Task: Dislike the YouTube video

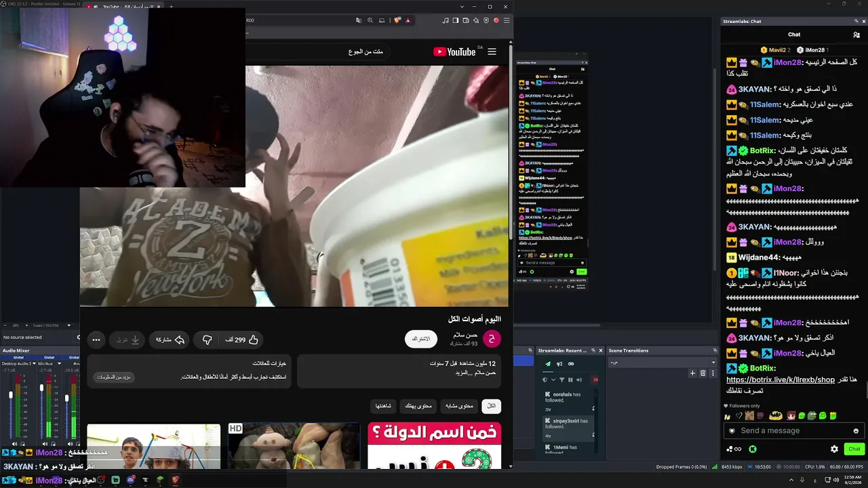Action: coord(208,340)
